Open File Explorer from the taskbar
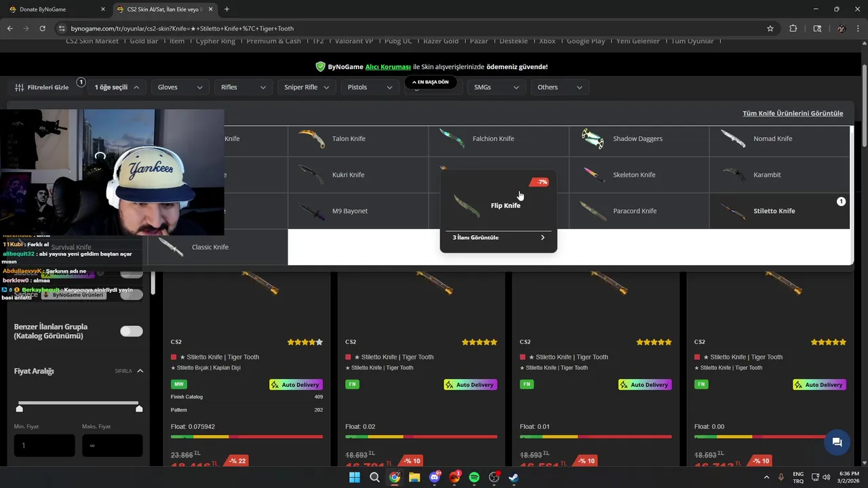Viewport: 868px width, 488px height. [414, 477]
